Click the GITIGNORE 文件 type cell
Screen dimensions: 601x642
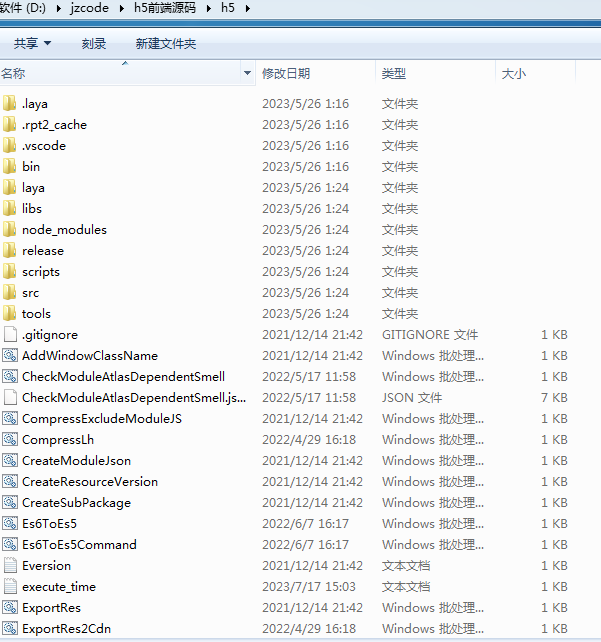tap(430, 335)
